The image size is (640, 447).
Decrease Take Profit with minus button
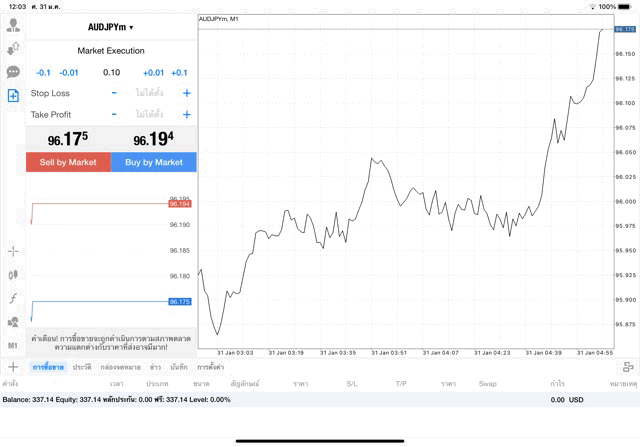pyautogui.click(x=114, y=115)
